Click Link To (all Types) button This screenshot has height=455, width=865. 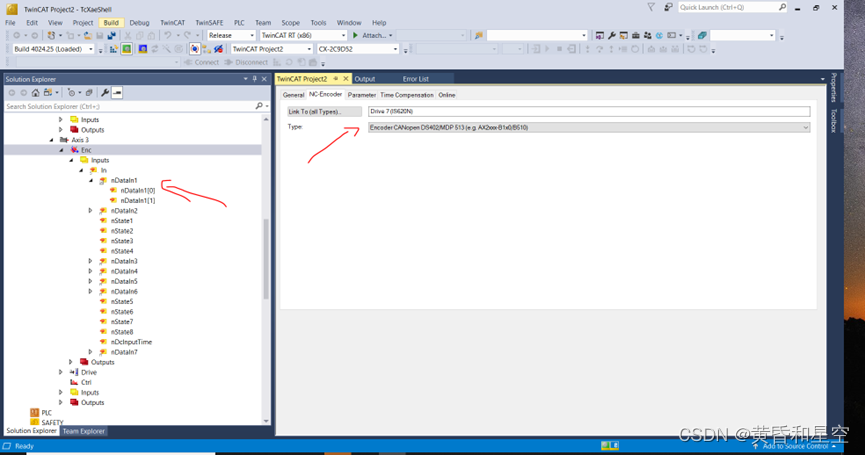coord(324,111)
